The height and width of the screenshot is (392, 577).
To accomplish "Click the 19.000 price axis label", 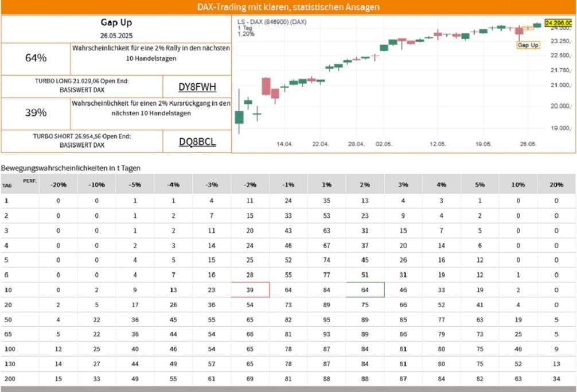I will pos(561,128).
